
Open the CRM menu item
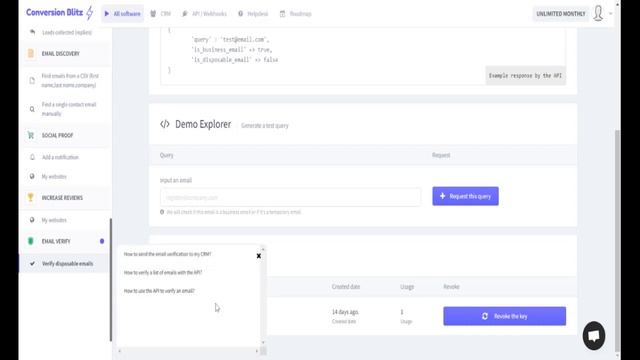(x=160, y=14)
